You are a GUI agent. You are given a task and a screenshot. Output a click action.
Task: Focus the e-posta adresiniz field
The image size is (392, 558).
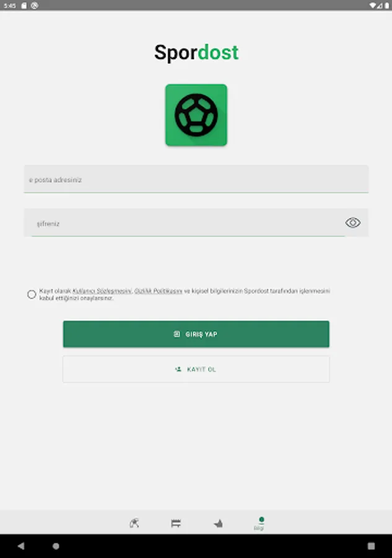point(196,179)
